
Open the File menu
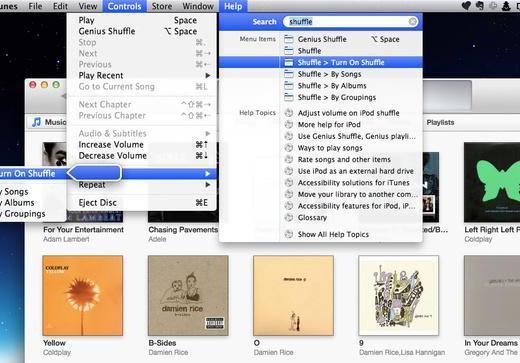pyautogui.click(x=35, y=6)
